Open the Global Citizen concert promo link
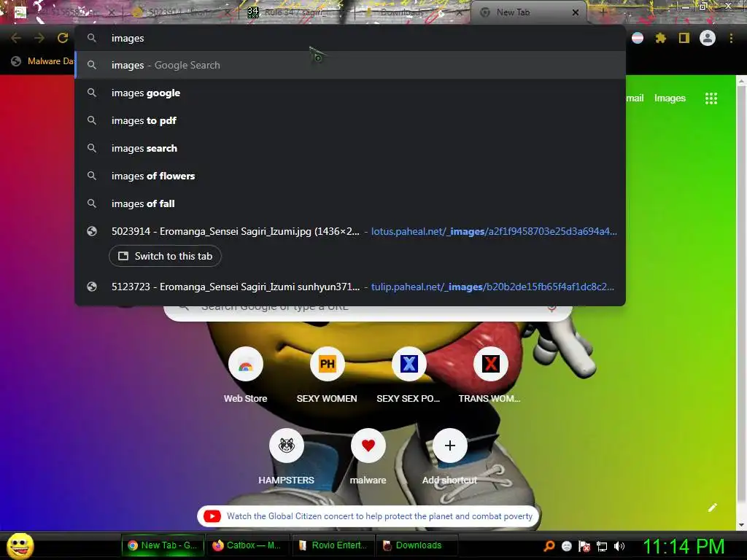 click(x=379, y=516)
